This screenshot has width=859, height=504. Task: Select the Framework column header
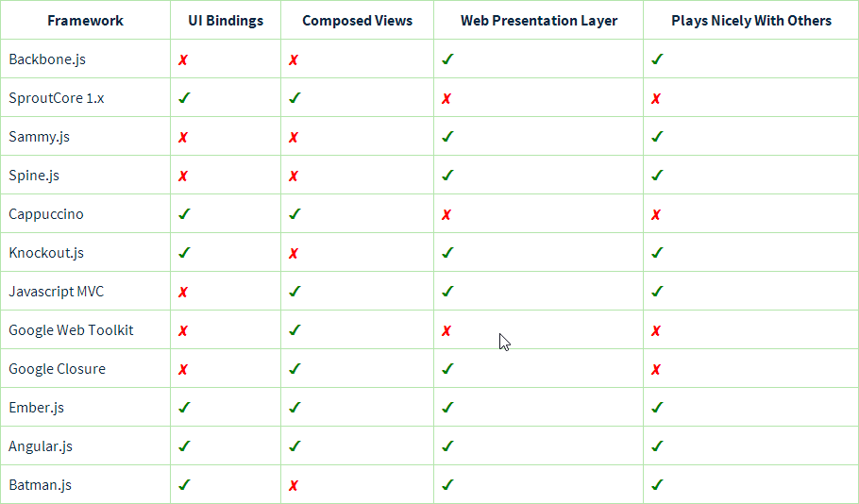[x=86, y=21]
